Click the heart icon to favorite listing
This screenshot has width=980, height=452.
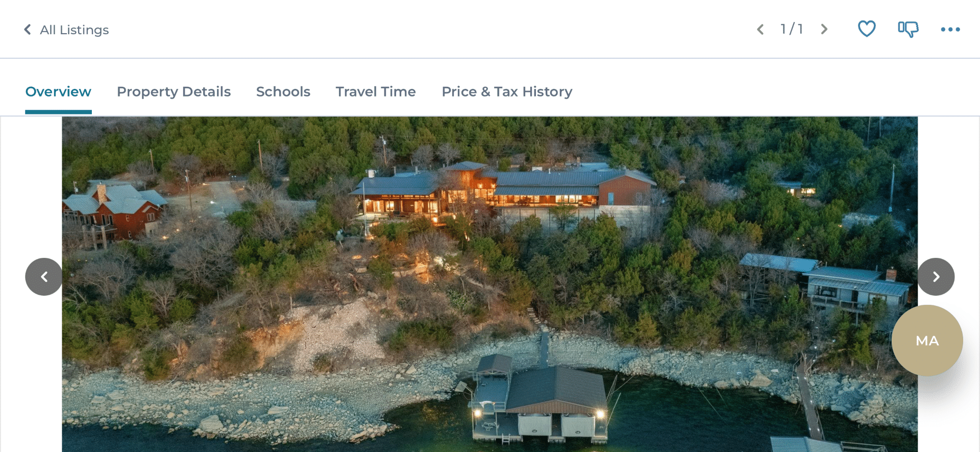(x=866, y=29)
